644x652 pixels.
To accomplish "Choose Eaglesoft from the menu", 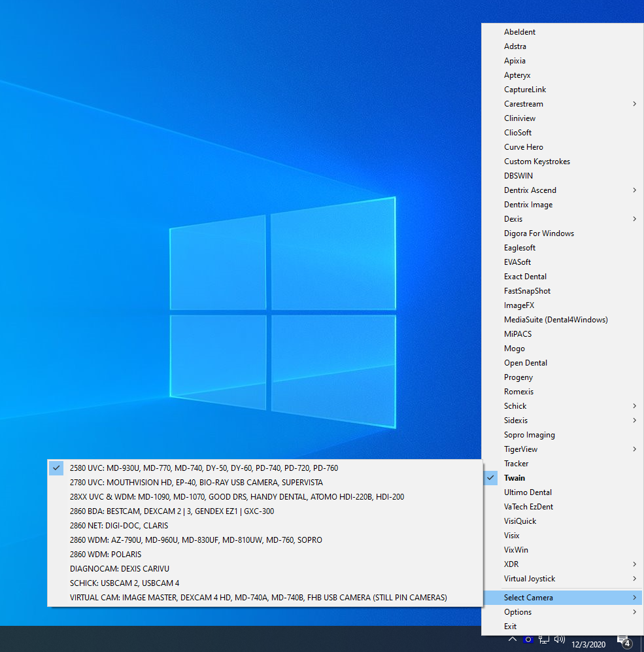I will click(562, 248).
